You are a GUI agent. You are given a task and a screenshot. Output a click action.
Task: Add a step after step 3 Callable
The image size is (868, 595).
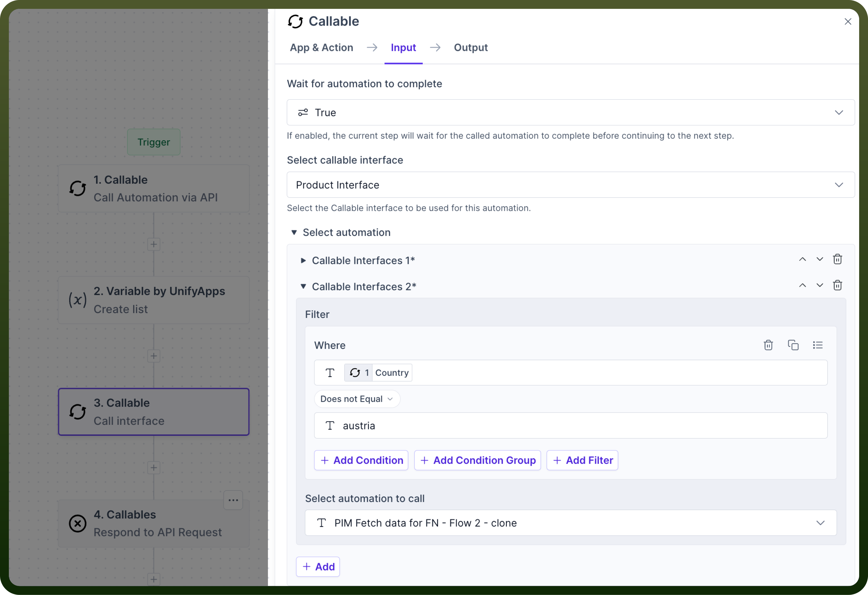click(153, 467)
